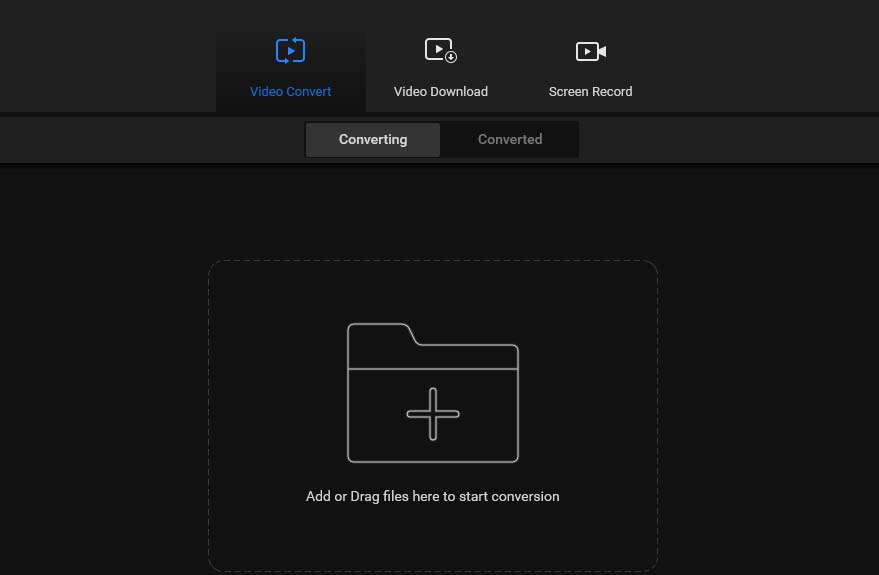
Task: Click the play triangle in Video Convert icon
Action: [x=290, y=51]
